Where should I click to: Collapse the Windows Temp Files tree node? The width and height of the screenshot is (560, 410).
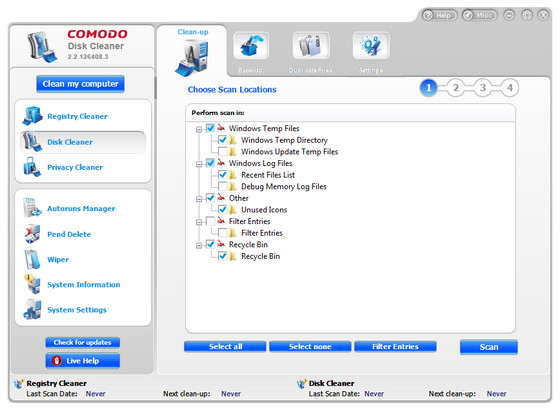[199, 129]
